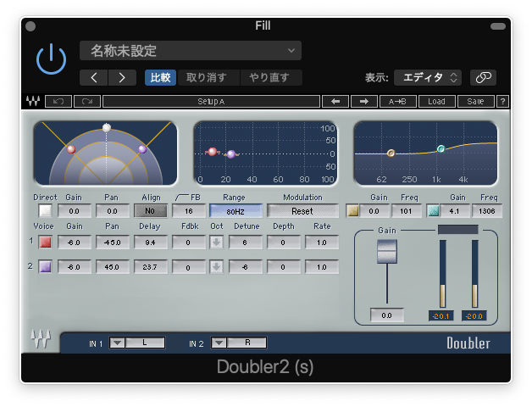
Task: Open the Setup A preset menu
Action: click(x=211, y=101)
